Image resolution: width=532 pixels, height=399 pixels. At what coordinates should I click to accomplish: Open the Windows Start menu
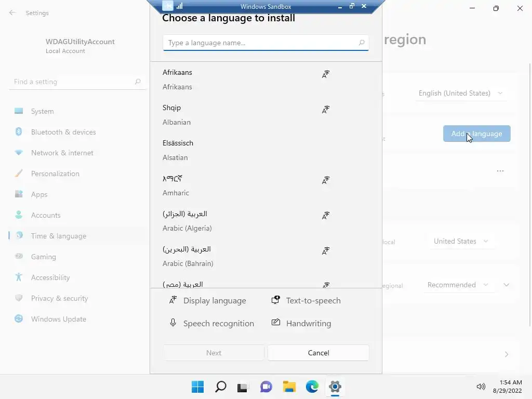tap(197, 387)
